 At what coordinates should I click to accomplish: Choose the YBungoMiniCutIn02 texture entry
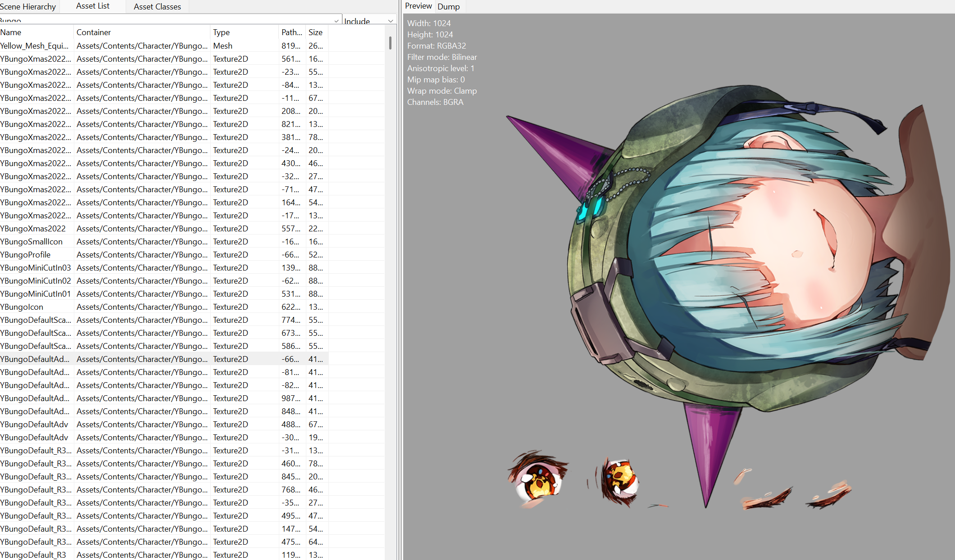(36, 281)
